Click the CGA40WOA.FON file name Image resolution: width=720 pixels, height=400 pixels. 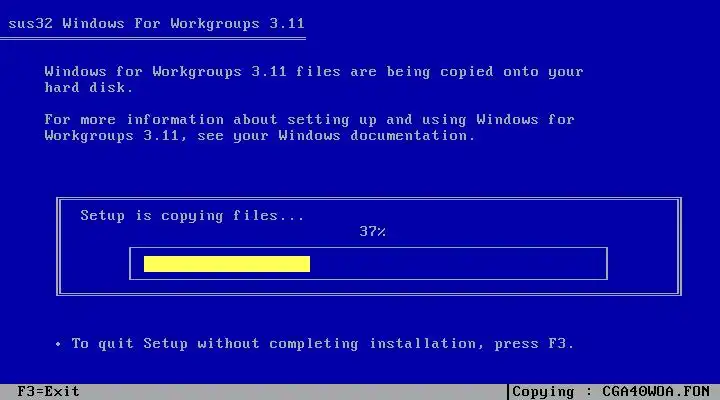click(x=656, y=392)
